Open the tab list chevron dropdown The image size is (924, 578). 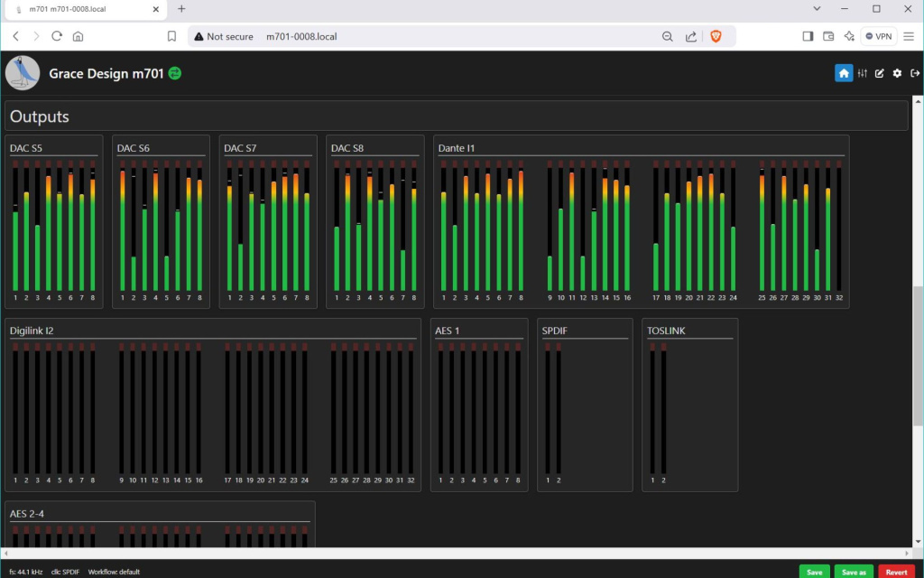[817, 9]
